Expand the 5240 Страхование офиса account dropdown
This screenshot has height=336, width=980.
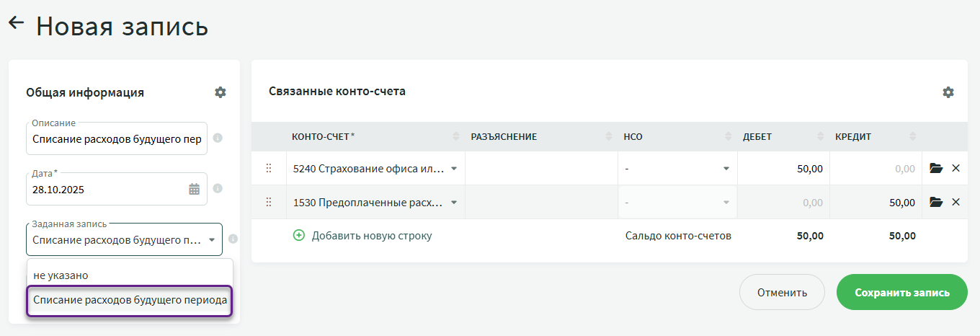[x=454, y=169]
